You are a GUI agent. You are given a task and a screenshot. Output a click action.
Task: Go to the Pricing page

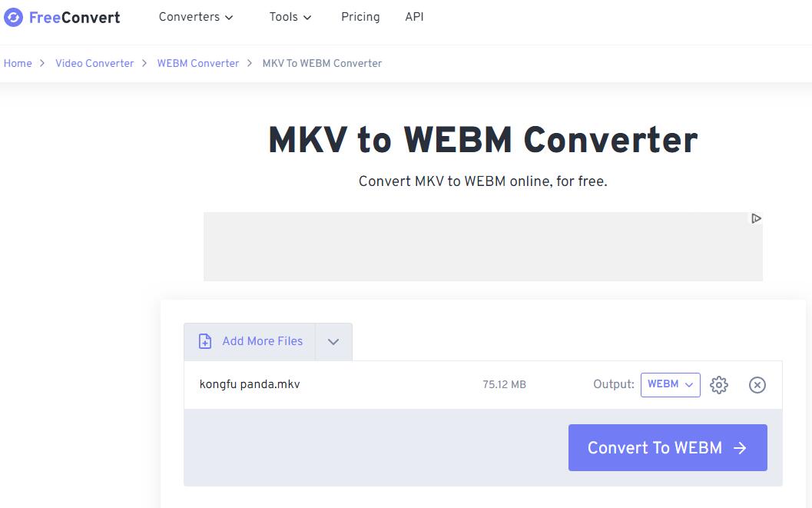pyautogui.click(x=360, y=17)
